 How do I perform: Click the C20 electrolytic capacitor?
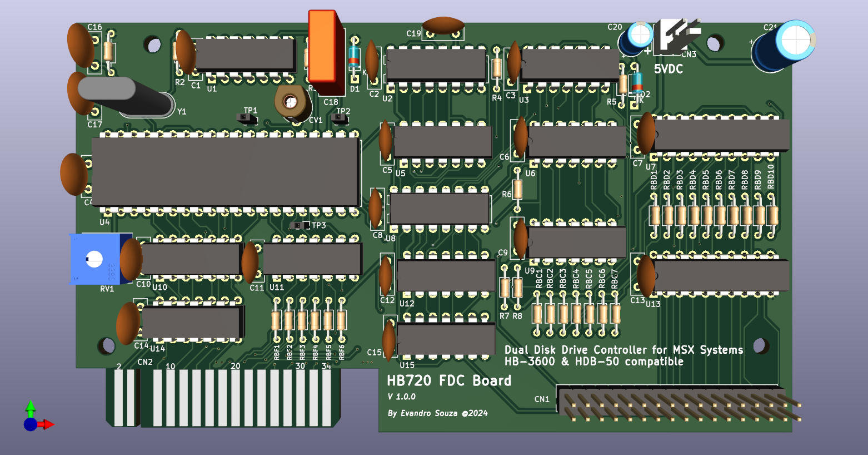click(x=636, y=38)
